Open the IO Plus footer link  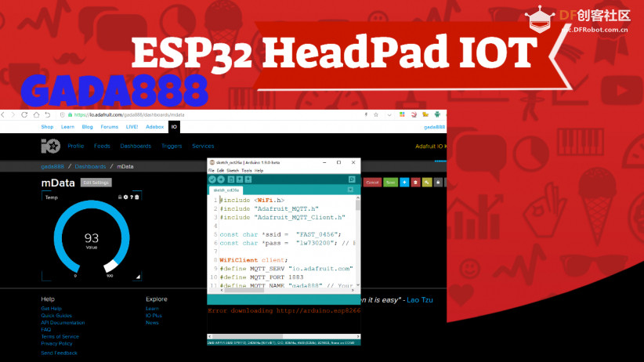point(154,316)
